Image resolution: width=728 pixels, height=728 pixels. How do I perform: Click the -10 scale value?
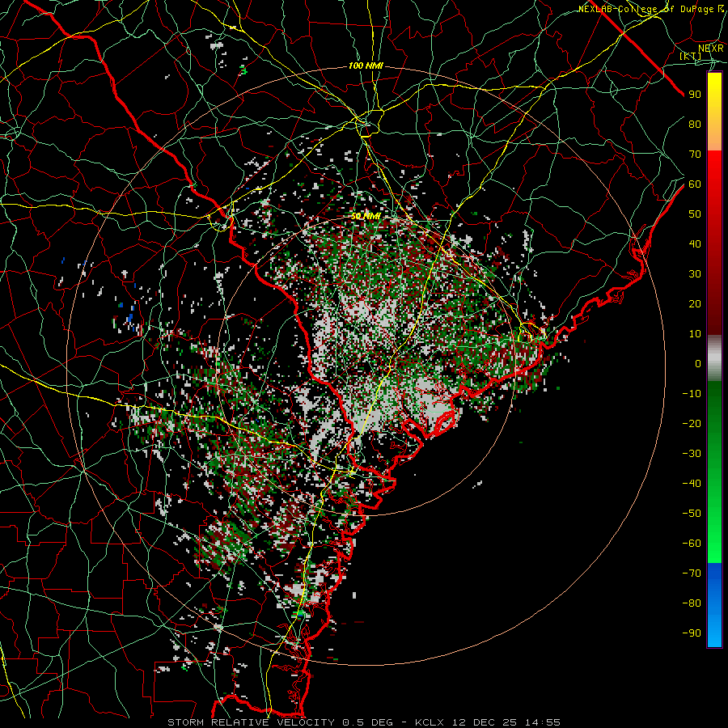(692, 394)
